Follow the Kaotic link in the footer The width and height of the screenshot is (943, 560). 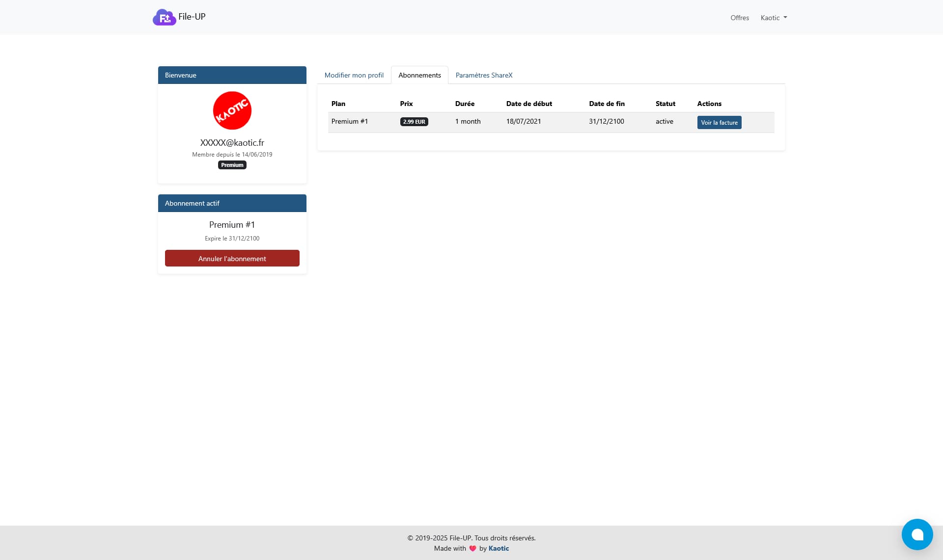[x=499, y=548]
